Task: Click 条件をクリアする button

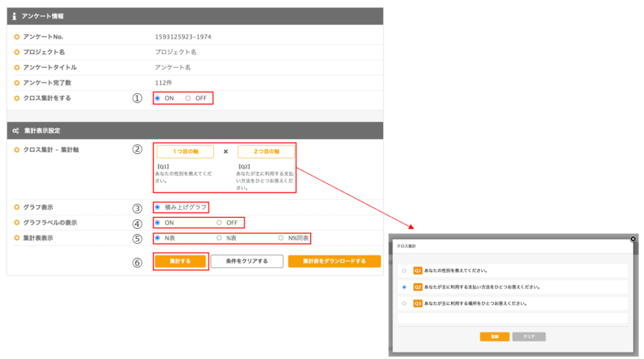Action: (x=247, y=261)
